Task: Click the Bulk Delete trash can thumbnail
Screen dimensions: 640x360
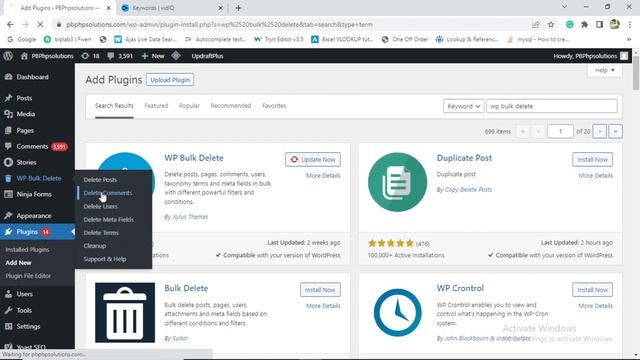Action: pos(125,313)
